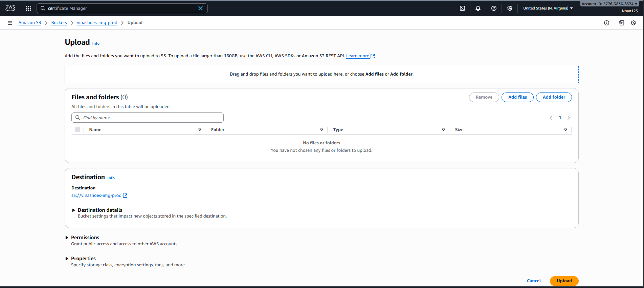Go to next page arrow in pagination

tap(569, 118)
